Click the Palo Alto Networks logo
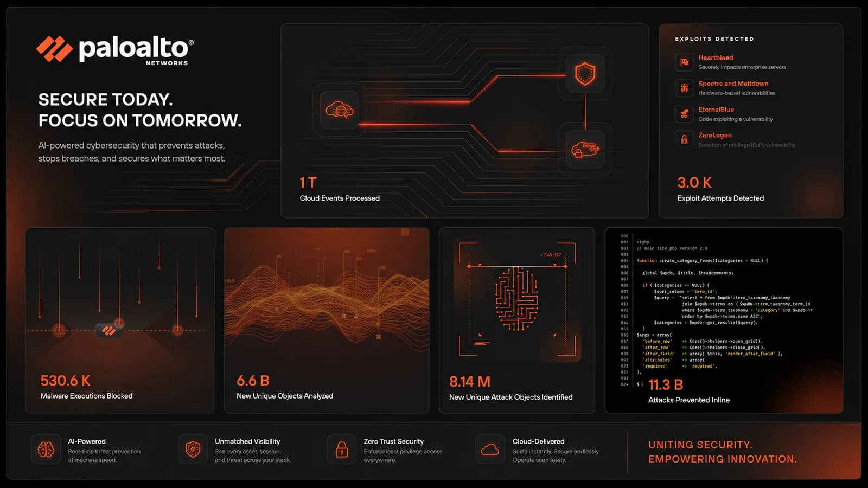Image resolution: width=868 pixels, height=488 pixels. pyautogui.click(x=115, y=50)
